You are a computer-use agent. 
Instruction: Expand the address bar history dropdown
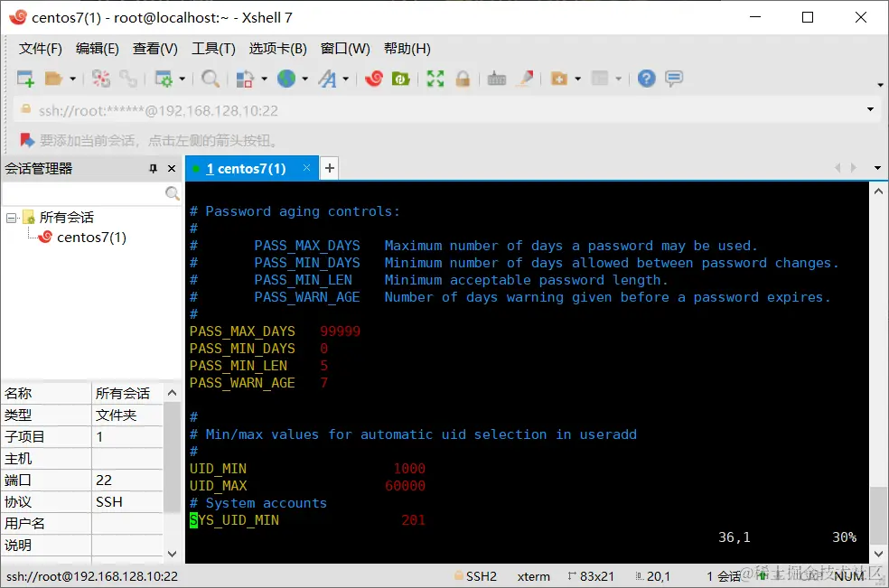tap(870, 109)
